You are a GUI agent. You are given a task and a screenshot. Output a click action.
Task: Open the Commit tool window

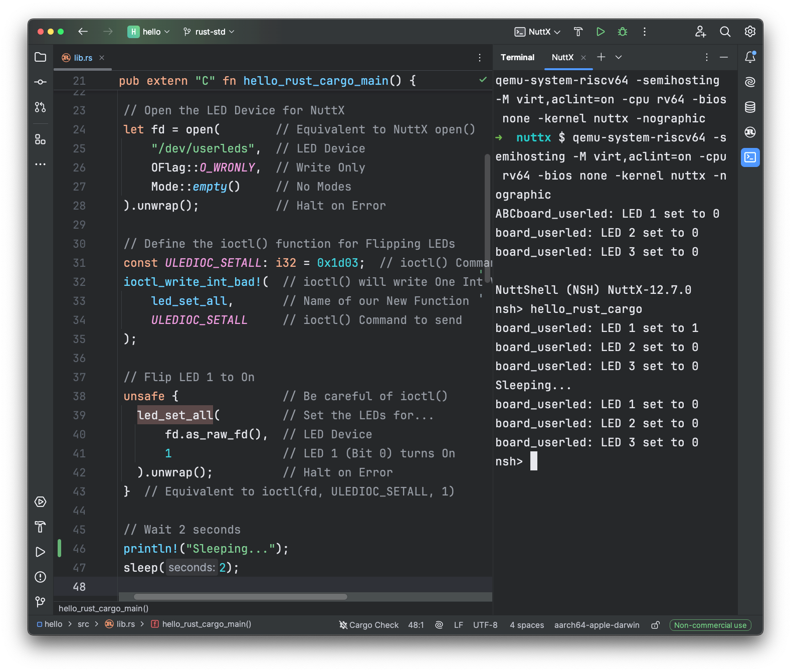41,82
